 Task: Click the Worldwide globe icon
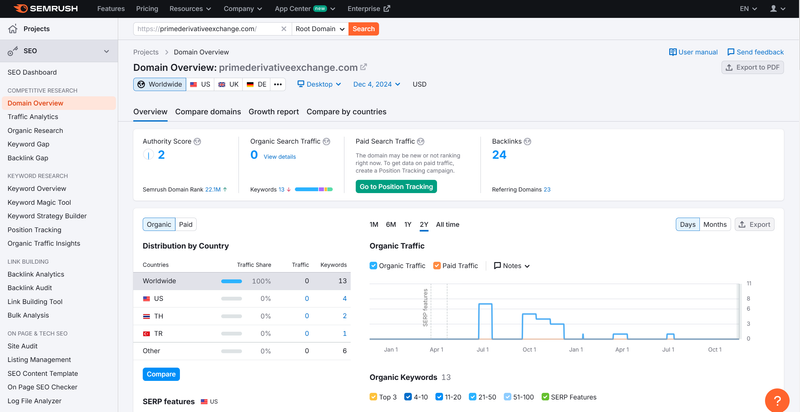pyautogui.click(x=141, y=85)
